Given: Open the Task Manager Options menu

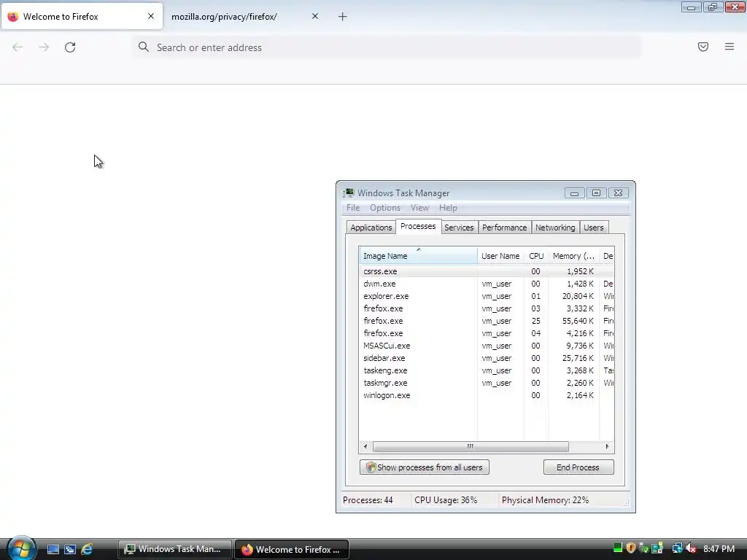Looking at the screenshot, I should [x=385, y=208].
